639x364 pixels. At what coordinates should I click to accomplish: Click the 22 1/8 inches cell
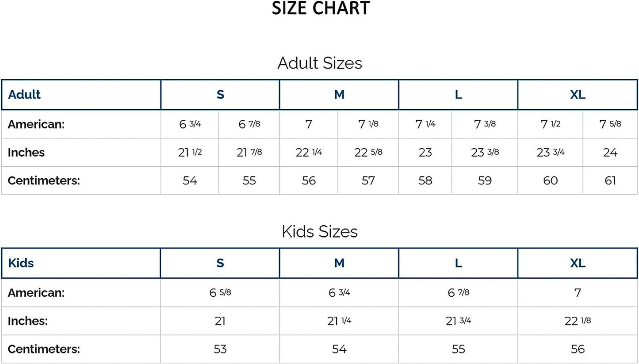tap(578, 321)
